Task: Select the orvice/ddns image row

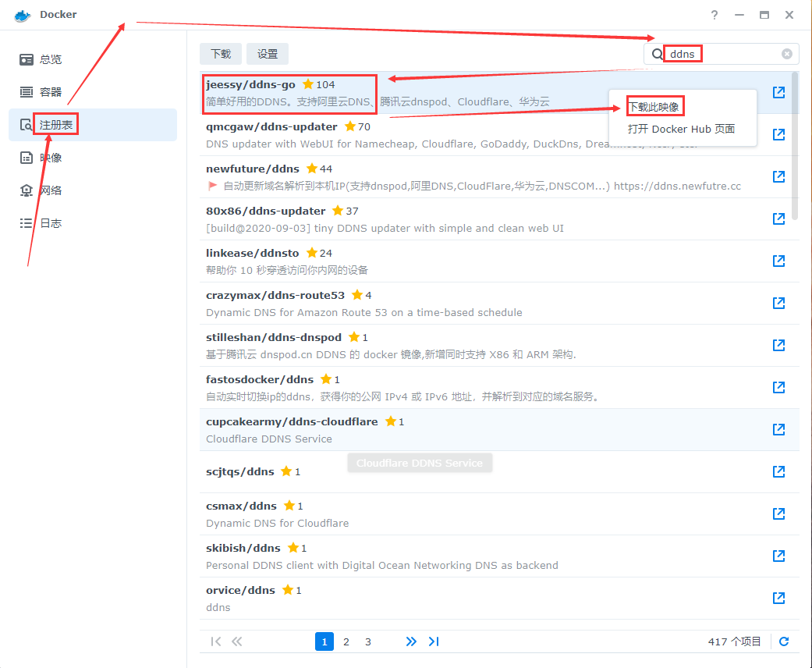Action: click(499, 599)
